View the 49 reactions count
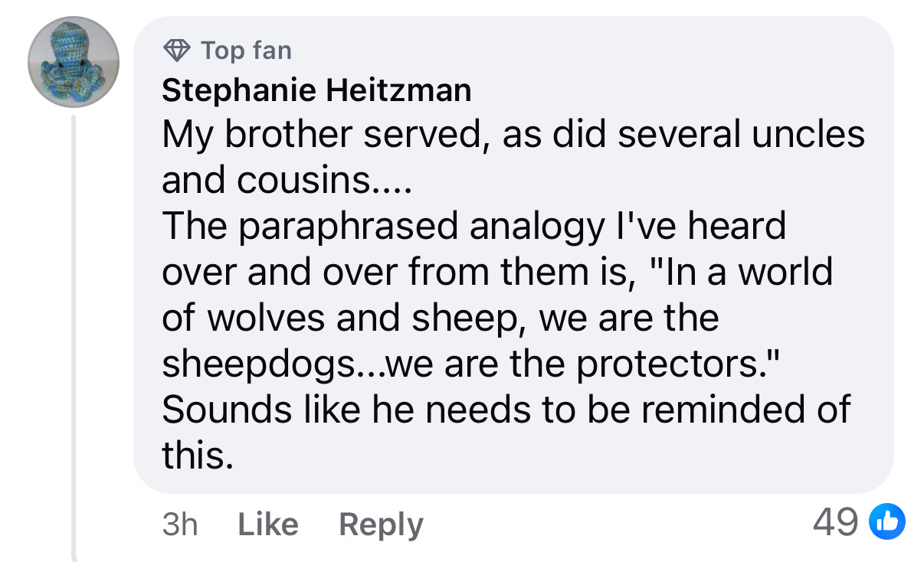The width and height of the screenshot is (924, 562). (x=835, y=523)
